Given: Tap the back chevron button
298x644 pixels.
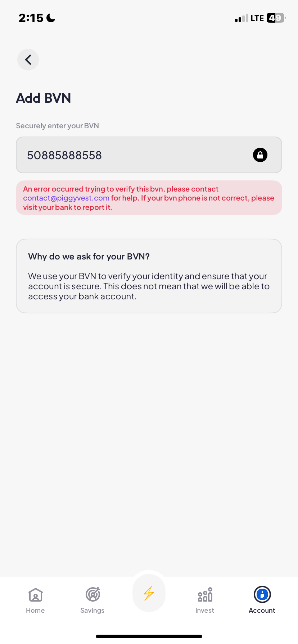Looking at the screenshot, I should point(28,60).
